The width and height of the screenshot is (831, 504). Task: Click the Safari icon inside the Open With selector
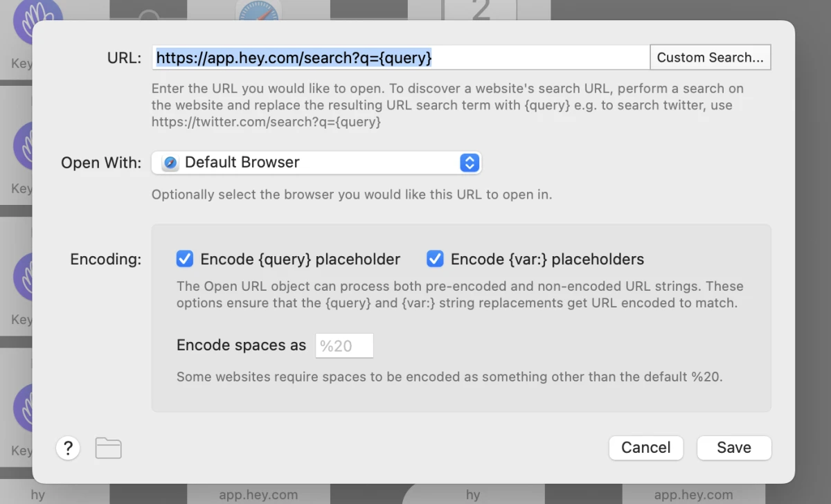click(171, 163)
